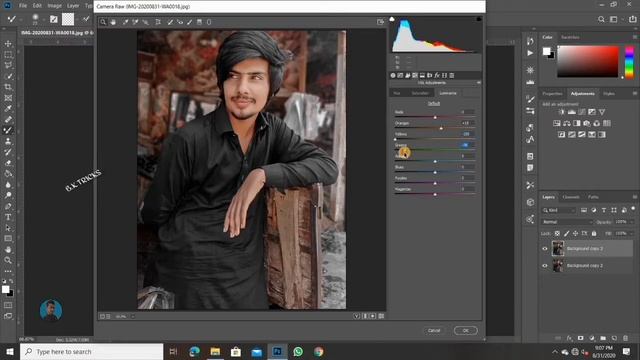The height and width of the screenshot is (360, 640).
Task: Switch to the Saturation tab
Action: click(420, 93)
